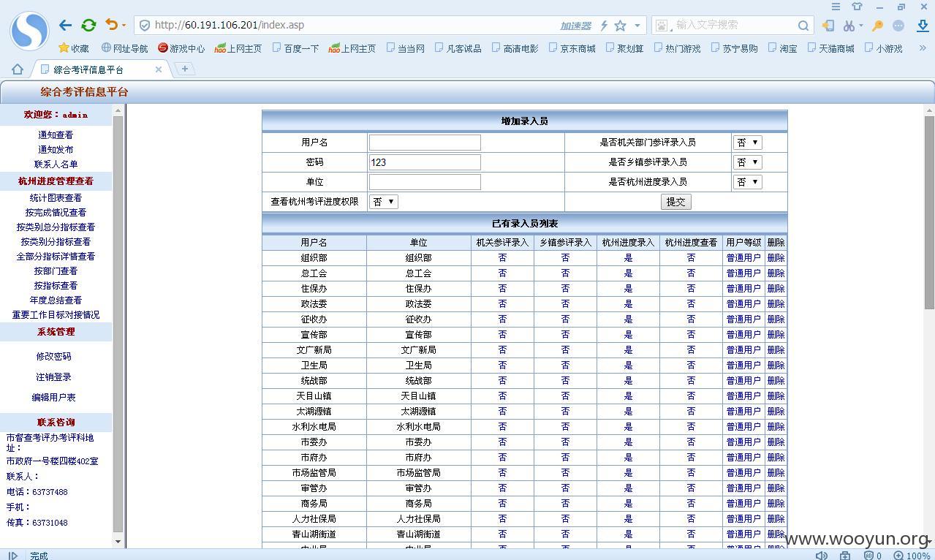Open 修改密码 sidebar link
The image size is (935, 560).
[54, 357]
